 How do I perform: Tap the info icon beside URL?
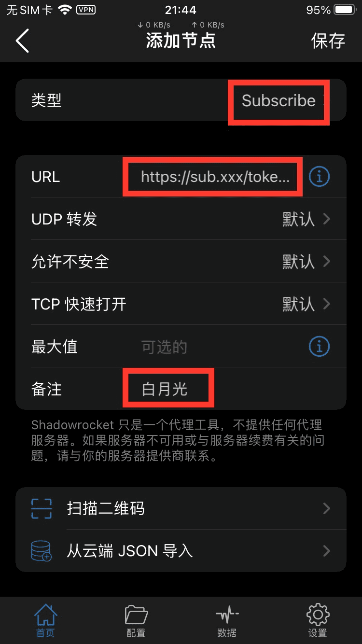pyautogui.click(x=319, y=177)
